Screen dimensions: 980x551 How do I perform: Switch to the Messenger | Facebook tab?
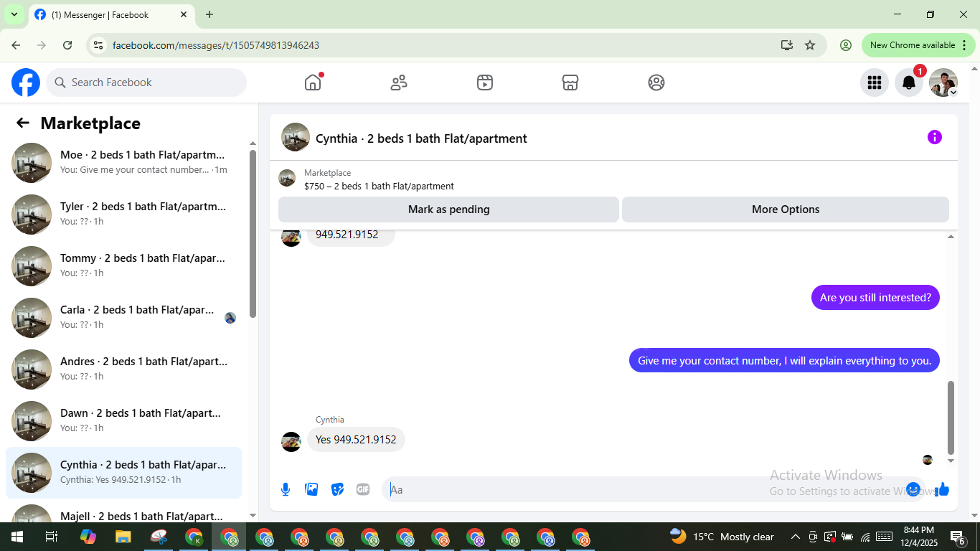(111, 14)
